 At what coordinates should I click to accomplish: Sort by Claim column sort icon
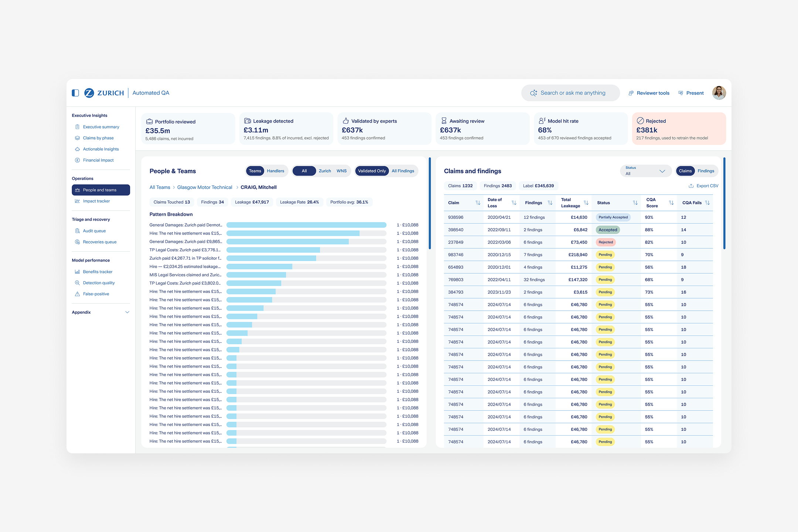coord(478,203)
